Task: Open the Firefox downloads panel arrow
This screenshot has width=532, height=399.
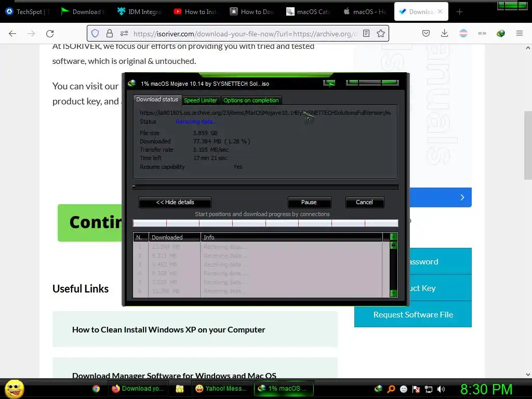Action: [x=445, y=33]
